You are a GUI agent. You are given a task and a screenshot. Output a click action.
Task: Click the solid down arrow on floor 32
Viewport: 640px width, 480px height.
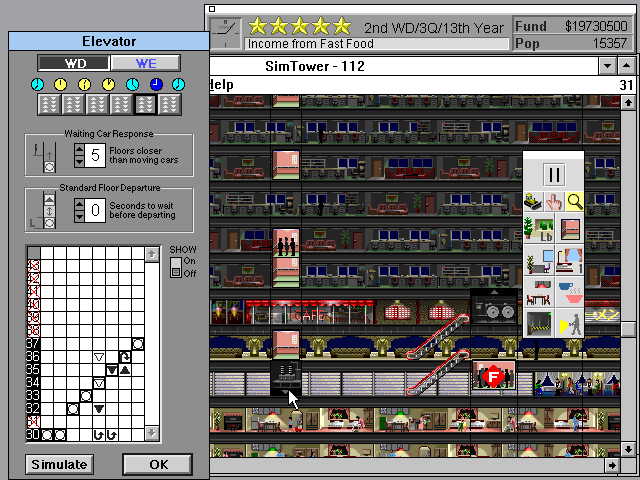[99, 409]
